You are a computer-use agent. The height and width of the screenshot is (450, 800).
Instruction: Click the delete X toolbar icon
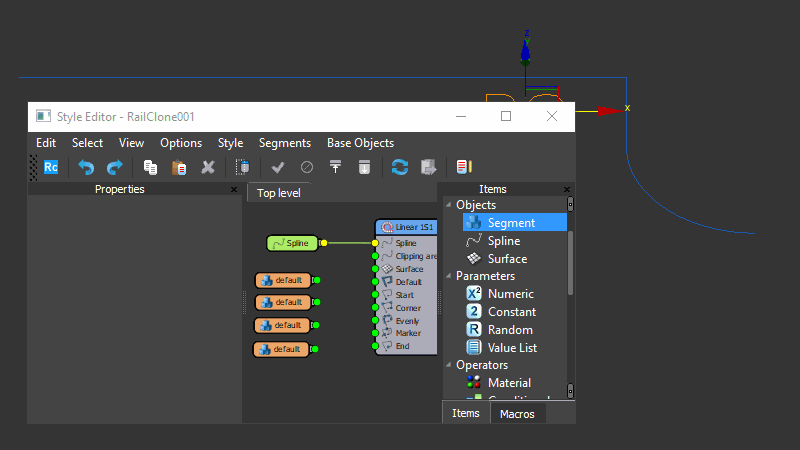click(x=208, y=167)
